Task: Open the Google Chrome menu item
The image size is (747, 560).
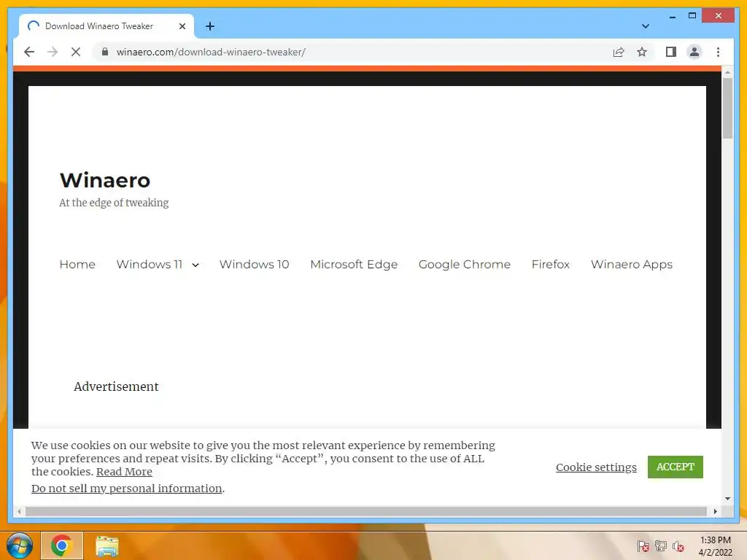Action: pos(465,264)
